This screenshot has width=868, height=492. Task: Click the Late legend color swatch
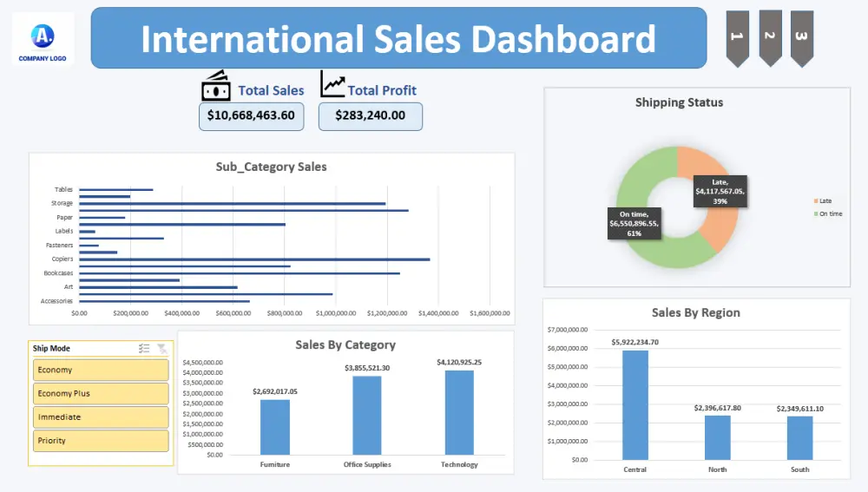coord(816,201)
